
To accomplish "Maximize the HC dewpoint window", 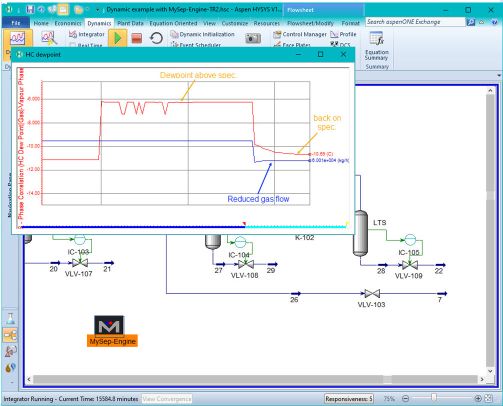I will (320, 54).
